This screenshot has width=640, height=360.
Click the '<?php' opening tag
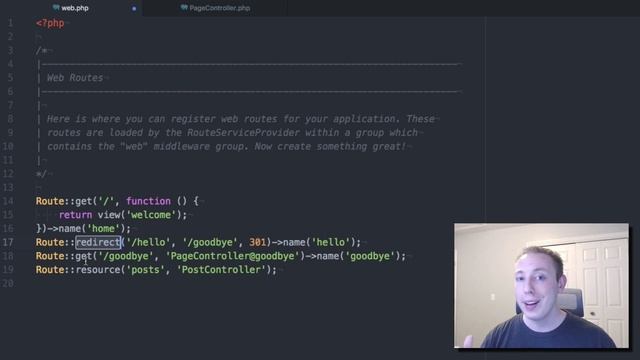coord(50,23)
